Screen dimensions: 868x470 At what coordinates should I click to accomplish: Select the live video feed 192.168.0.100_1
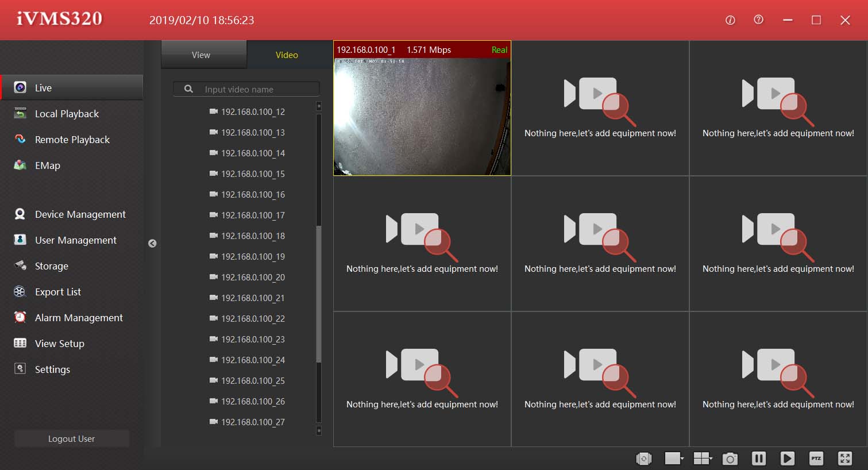pos(422,108)
